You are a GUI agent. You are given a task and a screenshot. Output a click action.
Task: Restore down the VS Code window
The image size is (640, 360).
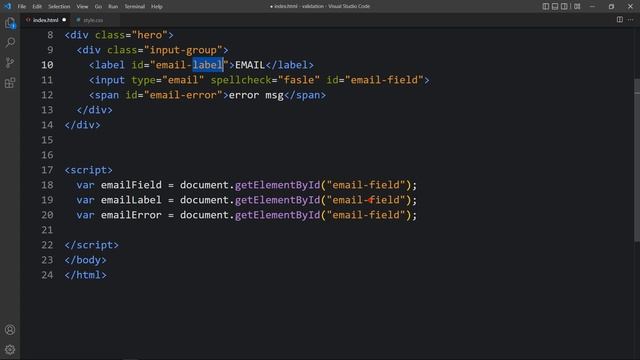[611, 7]
